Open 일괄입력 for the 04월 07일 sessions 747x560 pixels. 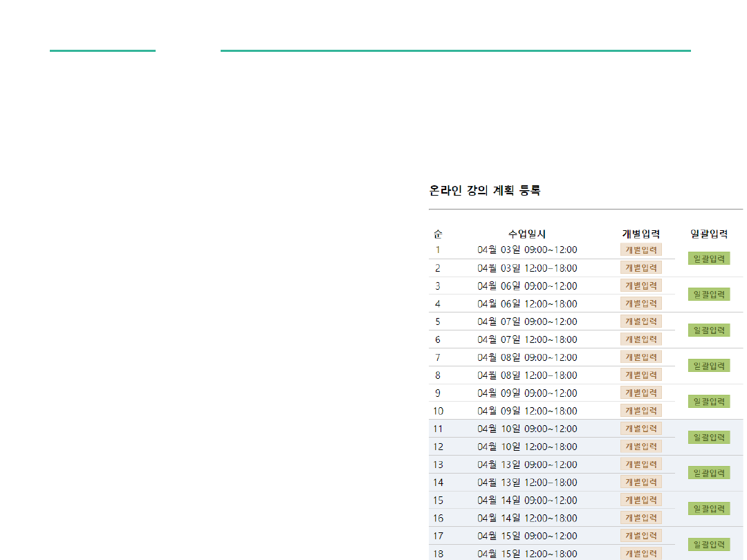709,330
